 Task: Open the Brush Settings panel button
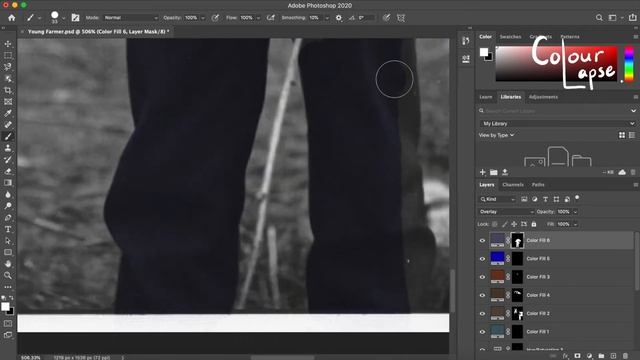point(76,18)
